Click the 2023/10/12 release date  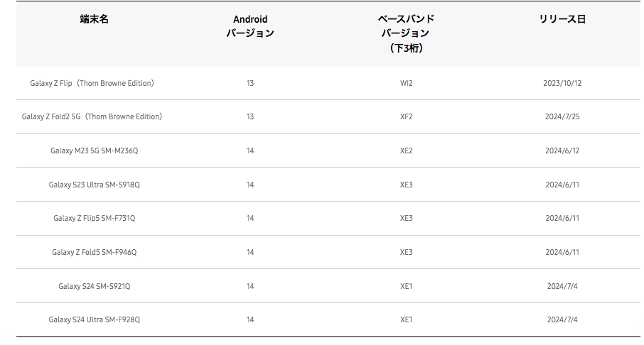[562, 83]
